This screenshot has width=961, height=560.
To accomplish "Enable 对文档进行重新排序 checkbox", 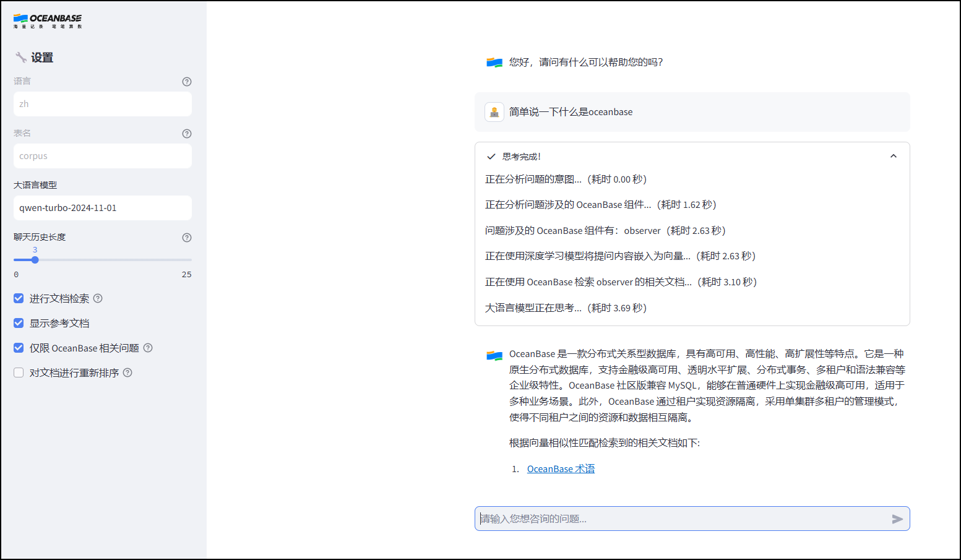I will pyautogui.click(x=19, y=373).
